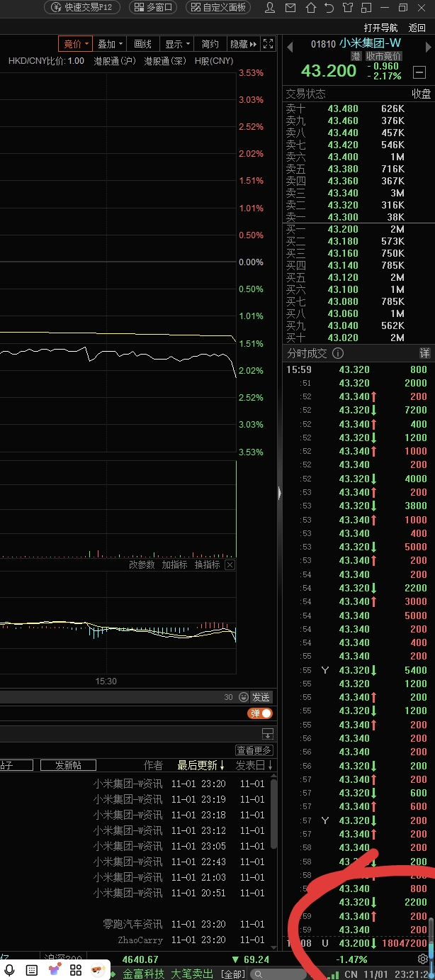Open the 显示 display dropdown
Viewport: 435px width, 980px height.
pos(177,44)
